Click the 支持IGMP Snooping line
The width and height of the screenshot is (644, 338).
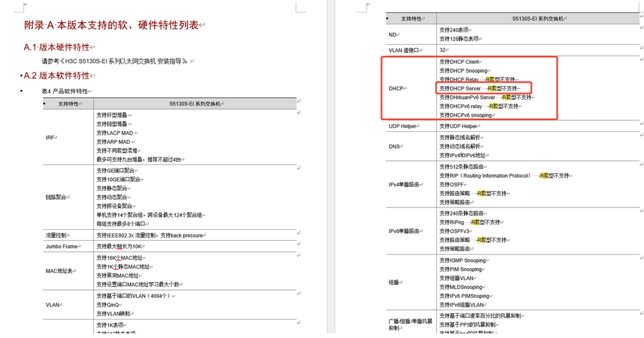[462, 261]
